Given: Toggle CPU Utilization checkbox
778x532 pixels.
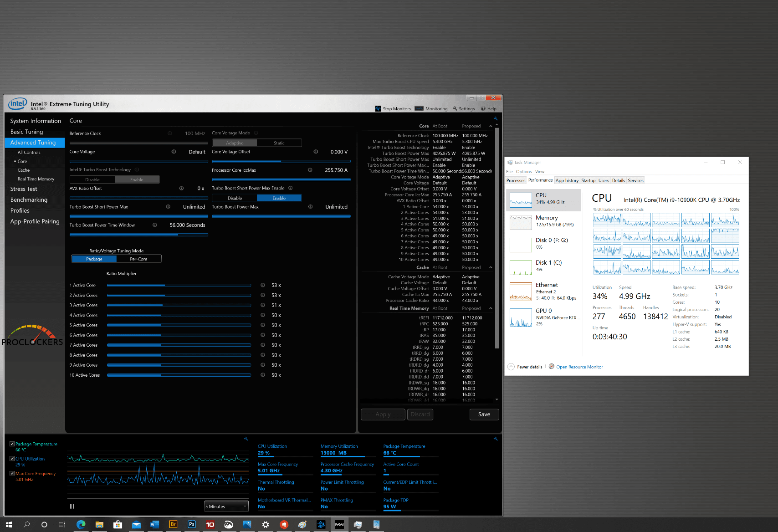Looking at the screenshot, I should coord(12,459).
